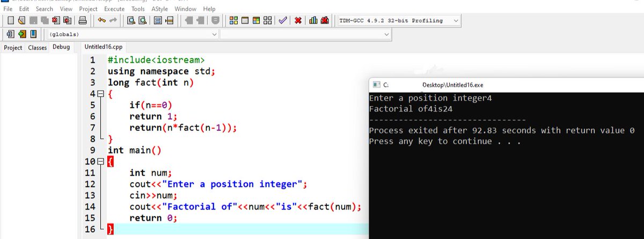
Task: Click the Save All toolbar icon
Action: tap(45, 20)
